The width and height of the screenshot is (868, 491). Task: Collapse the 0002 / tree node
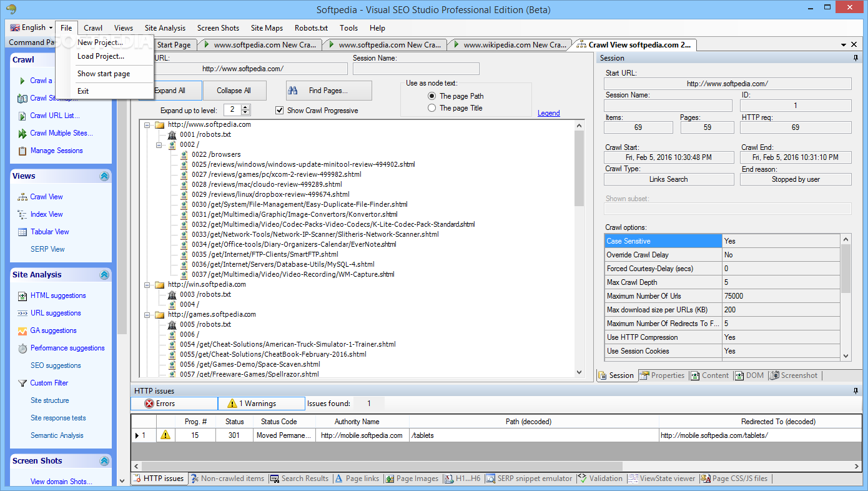[159, 144]
